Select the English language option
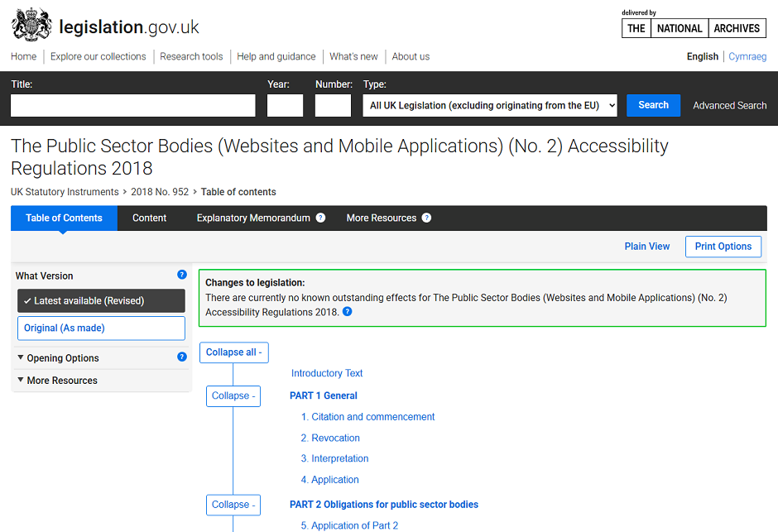The width and height of the screenshot is (778, 532). pyautogui.click(x=702, y=56)
